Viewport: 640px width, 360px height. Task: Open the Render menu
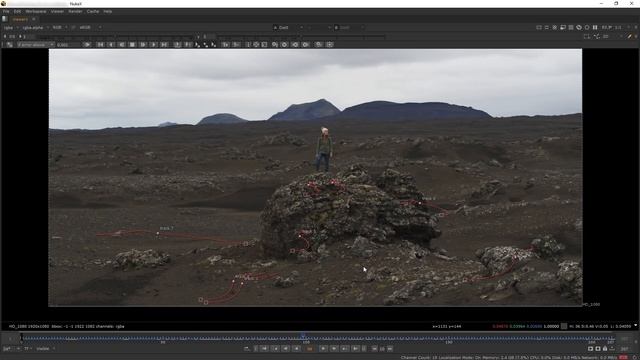point(75,11)
